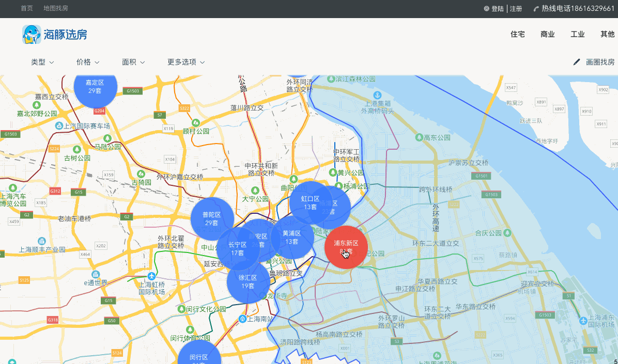Click the 大宁公园 park icon
Viewport: 618px width, 364px height.
point(255,191)
